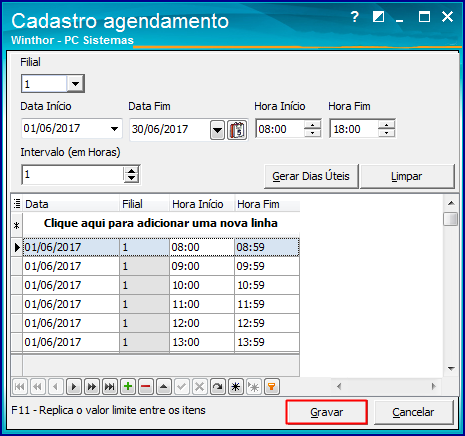This screenshot has width=465, height=436.
Task: Click the horizontal scroll right arrow
Action: [x=433, y=386]
